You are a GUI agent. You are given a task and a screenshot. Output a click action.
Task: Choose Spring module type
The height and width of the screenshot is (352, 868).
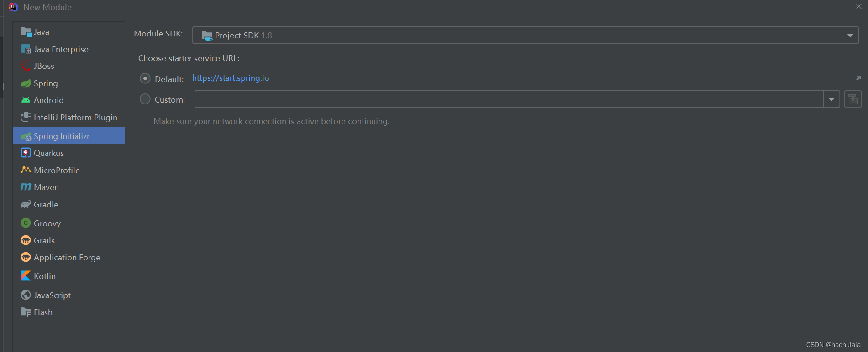(68, 83)
